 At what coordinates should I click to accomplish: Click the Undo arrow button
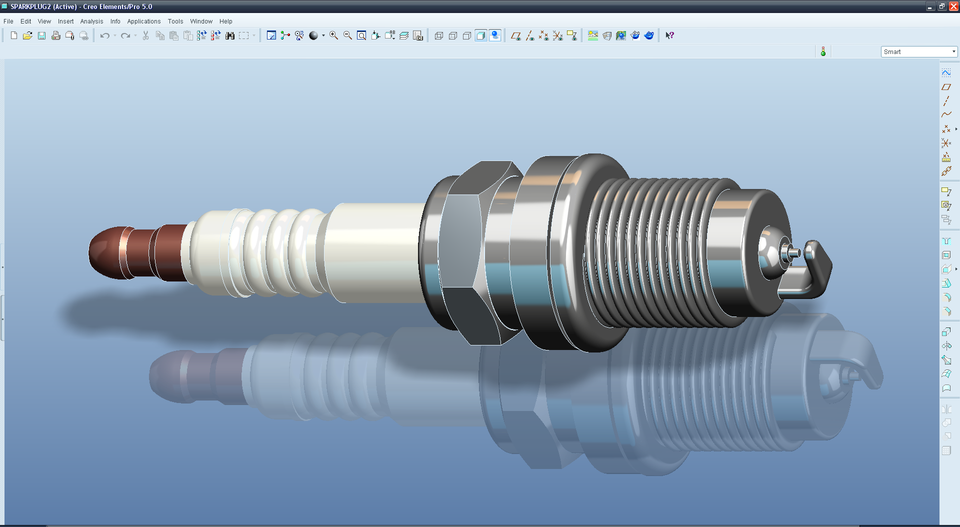[105, 36]
